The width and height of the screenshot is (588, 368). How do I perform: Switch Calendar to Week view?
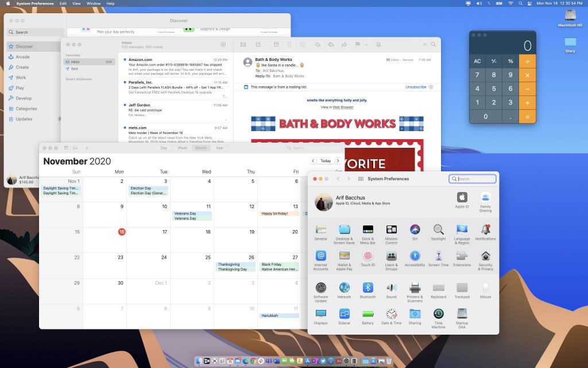pos(182,148)
